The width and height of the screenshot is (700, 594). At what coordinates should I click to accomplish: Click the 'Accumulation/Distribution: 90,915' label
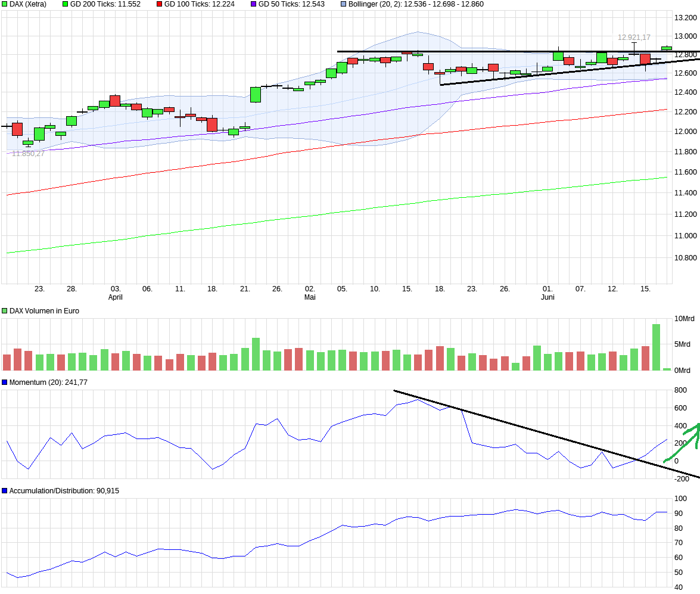point(64,491)
